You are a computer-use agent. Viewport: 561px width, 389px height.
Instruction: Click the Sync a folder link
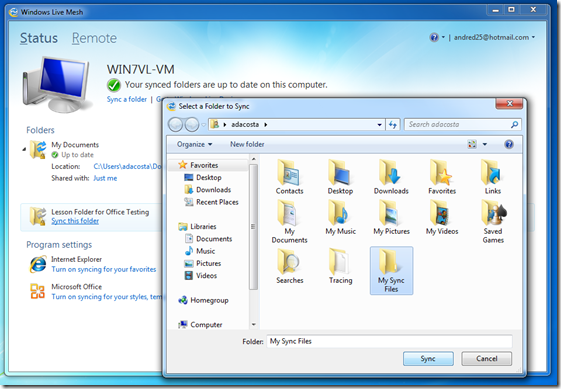(x=127, y=99)
